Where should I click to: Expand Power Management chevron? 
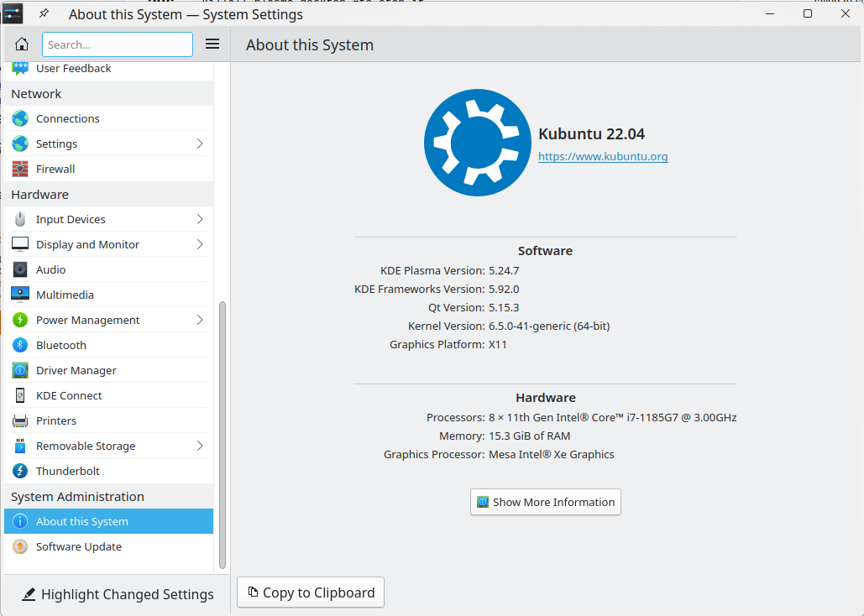200,320
